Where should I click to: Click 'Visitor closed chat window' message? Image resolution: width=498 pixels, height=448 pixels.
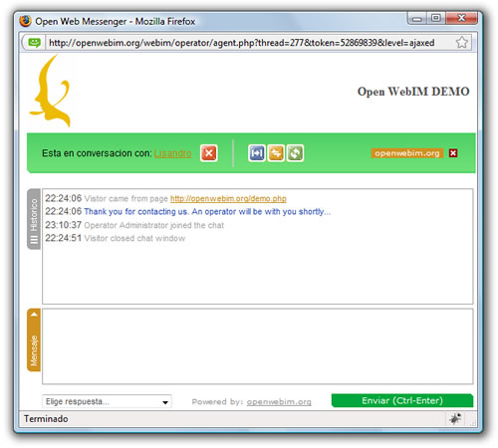point(134,238)
